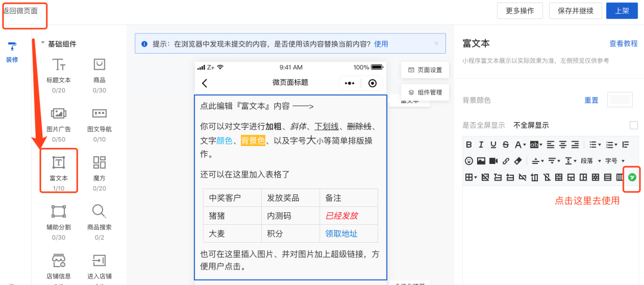Toggle the 不全屏显示 checkbox
The height and width of the screenshot is (285, 644).
pyautogui.click(x=634, y=125)
